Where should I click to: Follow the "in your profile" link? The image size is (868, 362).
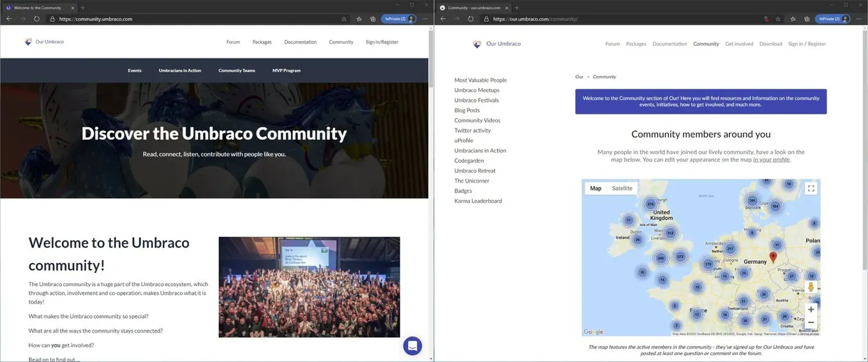point(771,160)
